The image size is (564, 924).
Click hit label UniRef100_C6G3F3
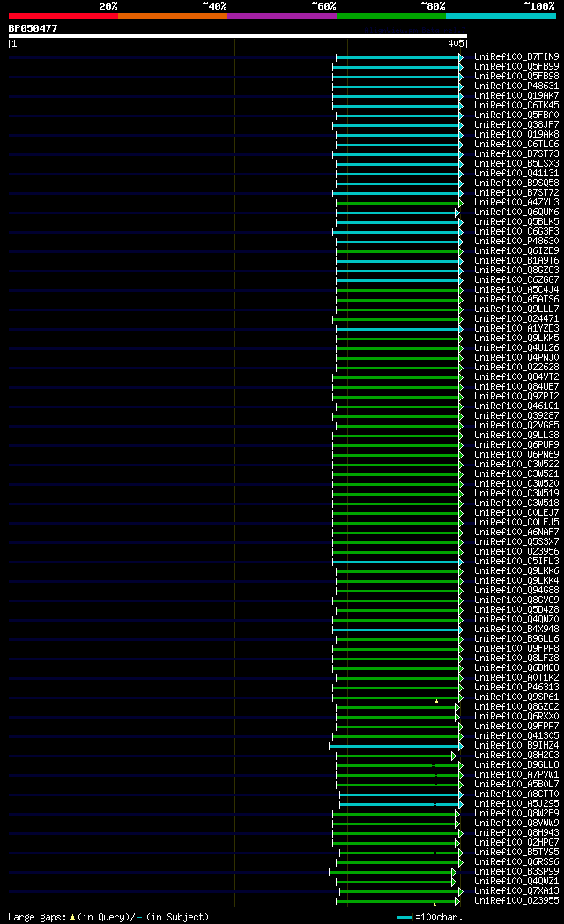tap(517, 232)
